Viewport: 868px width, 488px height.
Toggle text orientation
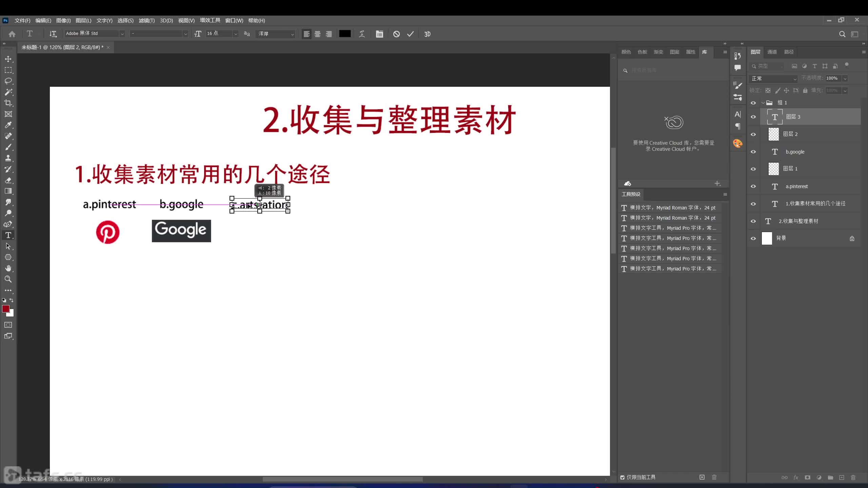pyautogui.click(x=53, y=34)
